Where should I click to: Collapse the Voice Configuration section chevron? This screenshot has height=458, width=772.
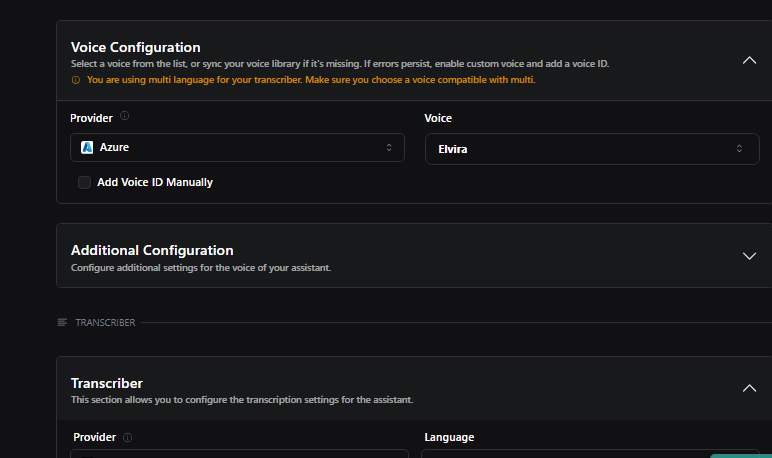[x=749, y=60]
